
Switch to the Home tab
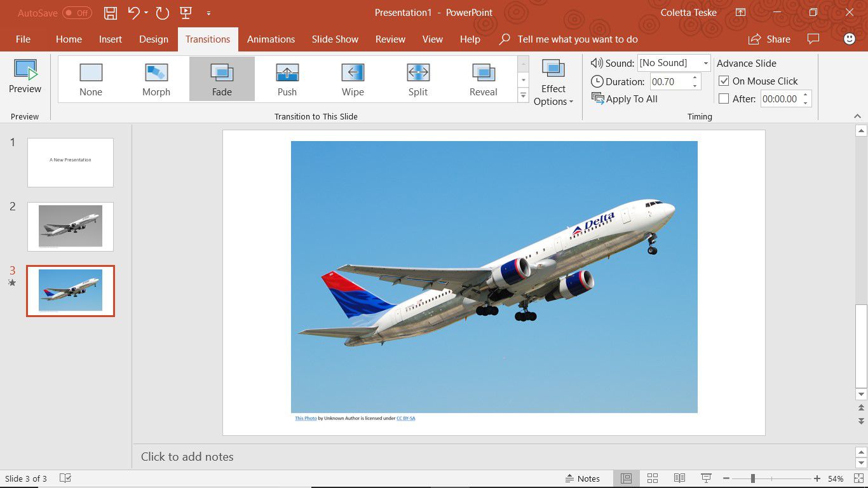69,39
